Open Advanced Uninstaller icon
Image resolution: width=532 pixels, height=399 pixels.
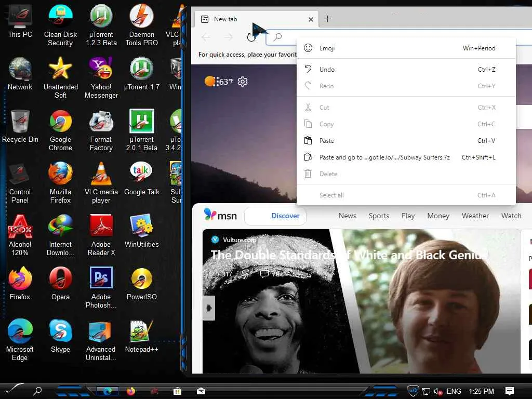[x=101, y=340]
